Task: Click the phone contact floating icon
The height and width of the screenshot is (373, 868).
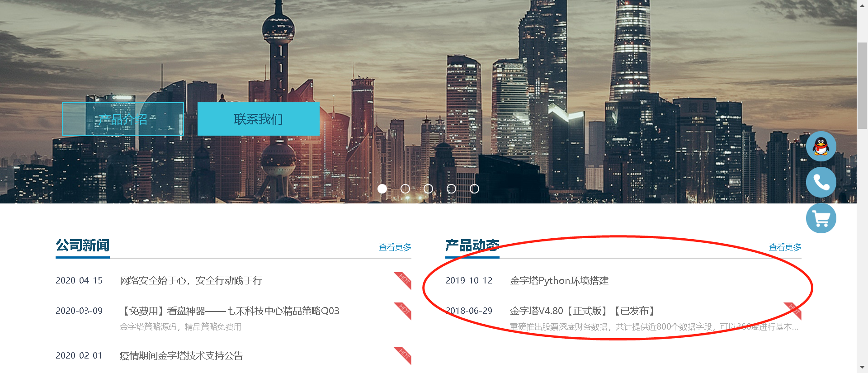Action: pyautogui.click(x=821, y=182)
